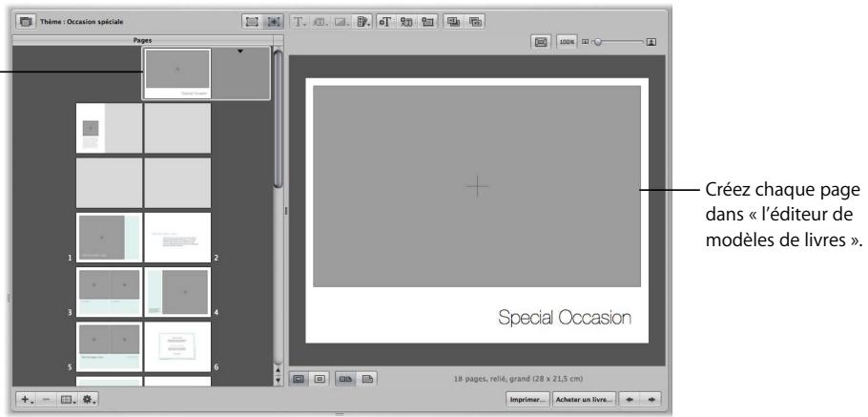Viewport: 868px width, 417px height.
Task: Click the Pages panel vertical scrollbar
Action: [x=279, y=119]
